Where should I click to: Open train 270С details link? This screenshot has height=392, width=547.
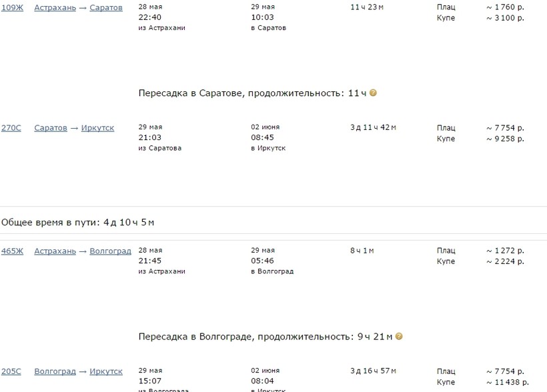pyautogui.click(x=11, y=128)
